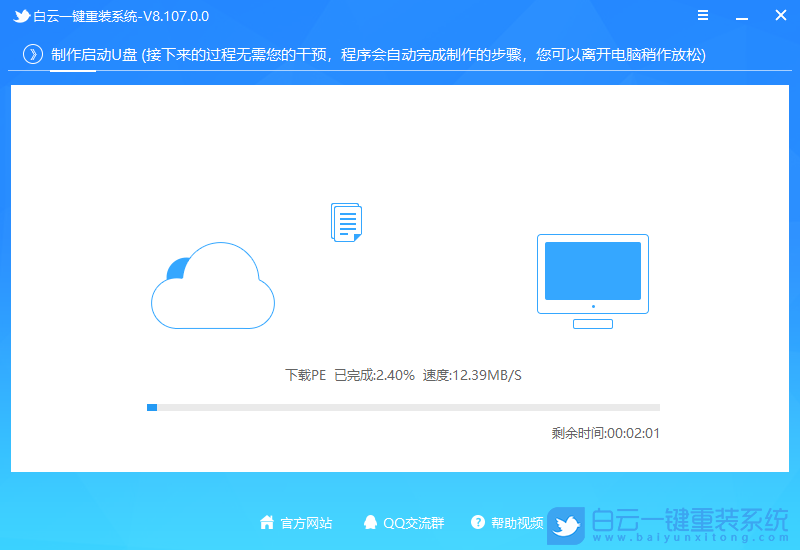This screenshot has height=550, width=800.
Task: Close the Baiyun installer window
Action: tap(780, 16)
